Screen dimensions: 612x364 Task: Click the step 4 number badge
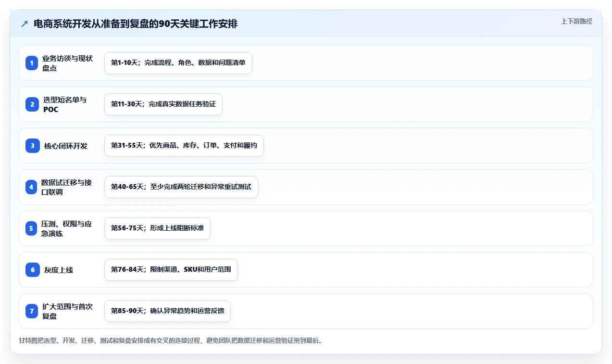click(x=31, y=187)
